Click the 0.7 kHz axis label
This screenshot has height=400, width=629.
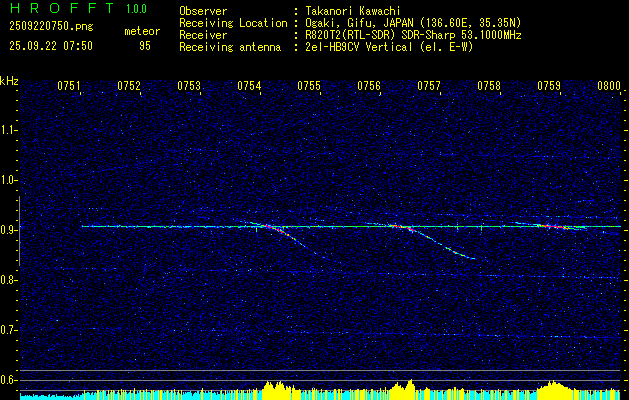9,330
